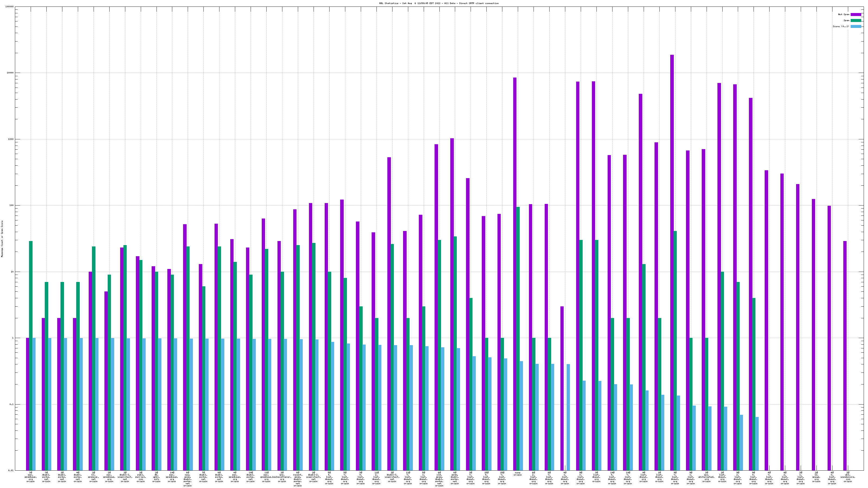This screenshot has width=868, height=488.
Task: Click the none origin axis label
Action: click(518, 474)
